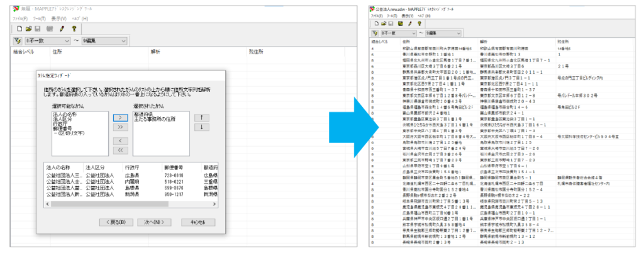The width and height of the screenshot is (644, 253).
Task: Click the pencil edit icon in left toolbar
Action: click(x=62, y=28)
